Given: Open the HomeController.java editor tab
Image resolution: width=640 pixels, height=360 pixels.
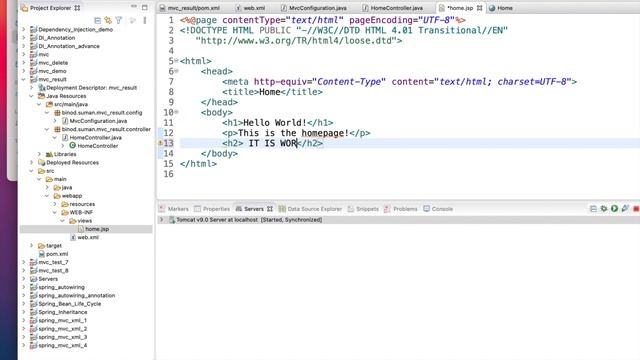Looking at the screenshot, I should (393, 8).
